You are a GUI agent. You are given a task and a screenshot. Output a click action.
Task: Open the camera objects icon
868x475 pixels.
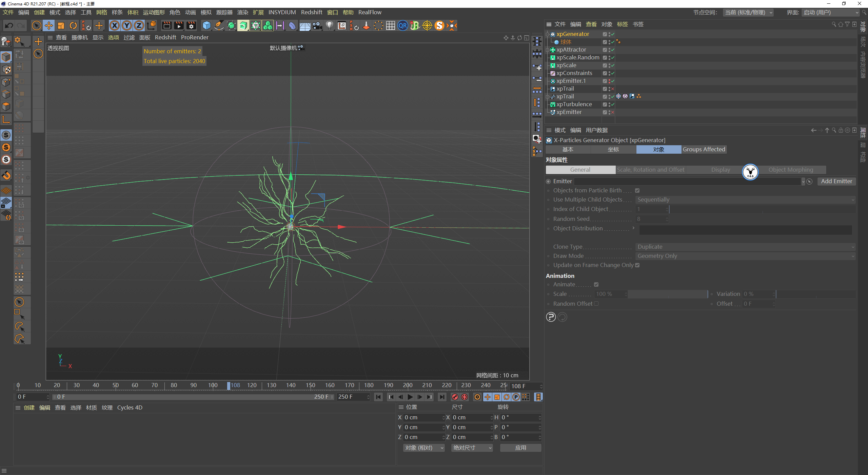coord(317,25)
